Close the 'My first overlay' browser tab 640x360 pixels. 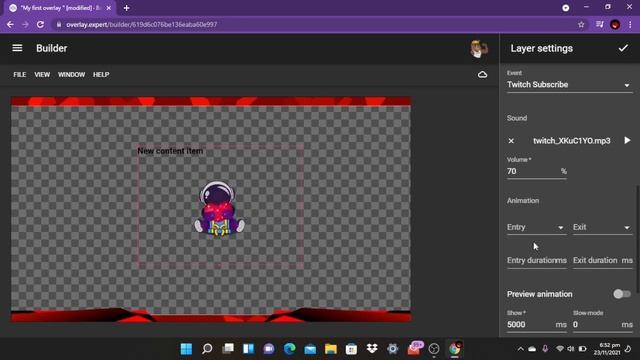click(x=109, y=8)
